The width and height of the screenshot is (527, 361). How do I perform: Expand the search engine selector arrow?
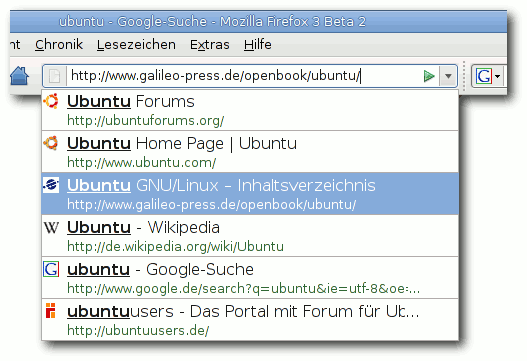(x=498, y=76)
